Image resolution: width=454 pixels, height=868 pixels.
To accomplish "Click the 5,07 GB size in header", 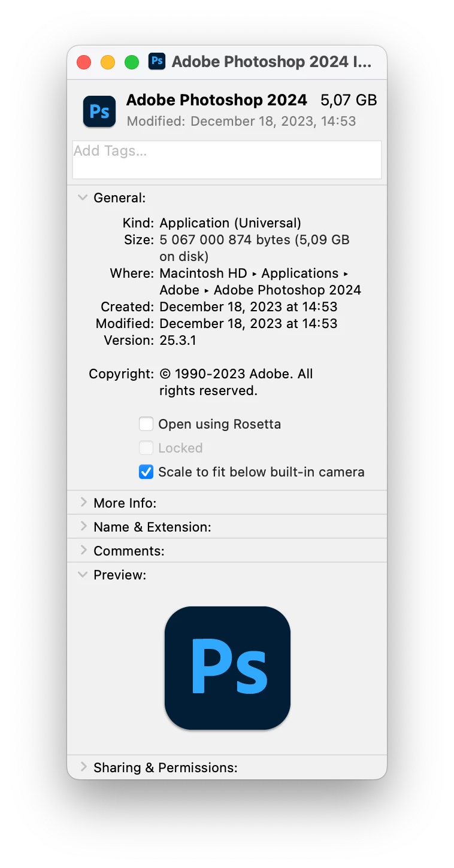I will point(349,100).
